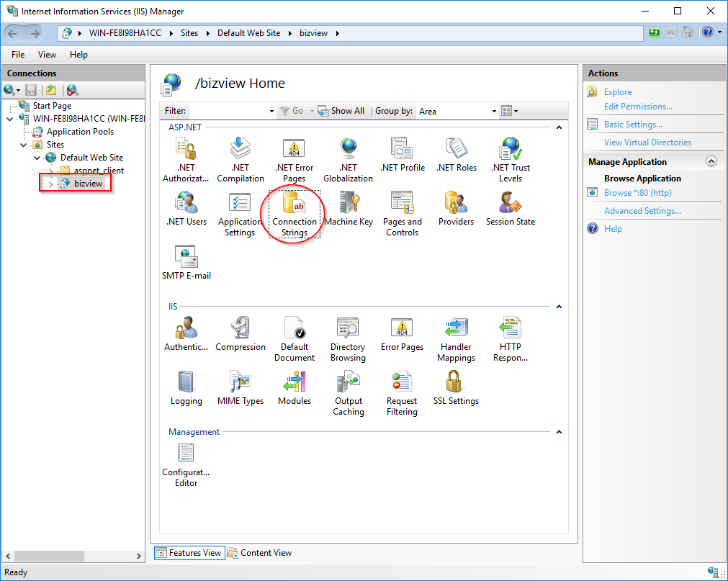Switch to Features View tab

[189, 553]
